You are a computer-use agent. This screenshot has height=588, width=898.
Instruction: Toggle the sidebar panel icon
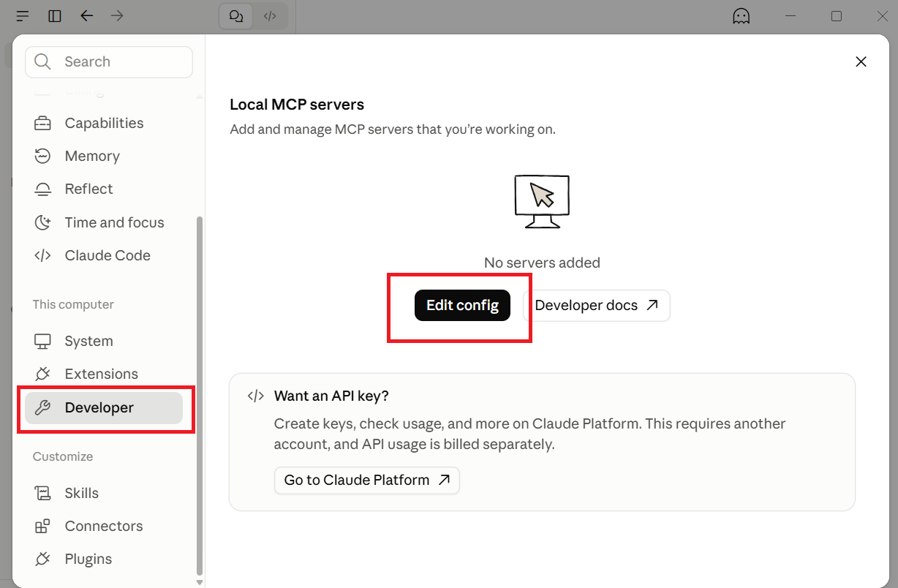(55, 15)
